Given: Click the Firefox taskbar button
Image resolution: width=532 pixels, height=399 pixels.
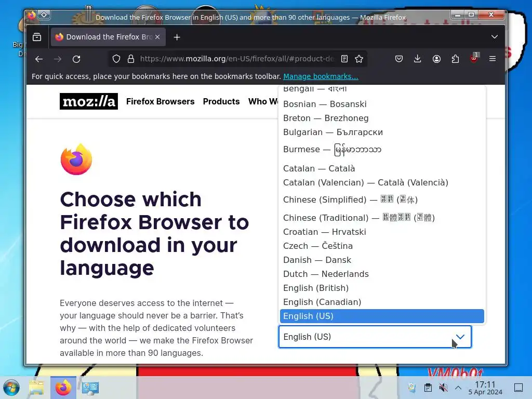Looking at the screenshot, I should point(63,388).
